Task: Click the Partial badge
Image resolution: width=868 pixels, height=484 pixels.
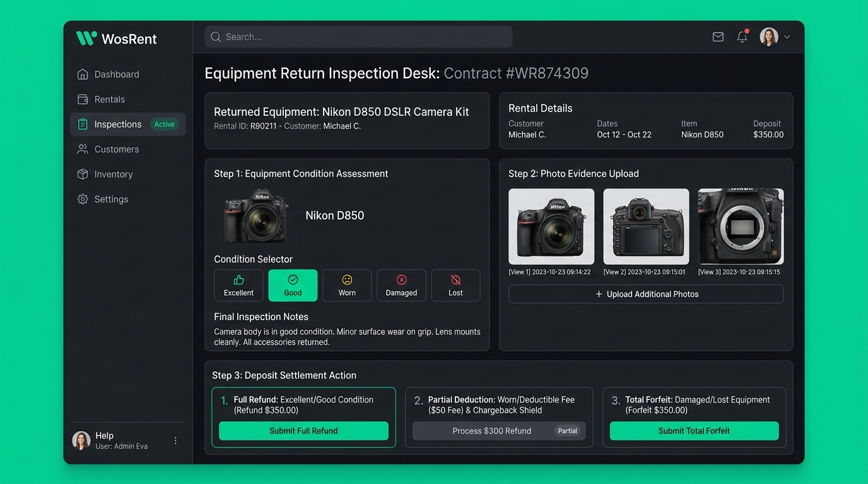Action: point(568,431)
